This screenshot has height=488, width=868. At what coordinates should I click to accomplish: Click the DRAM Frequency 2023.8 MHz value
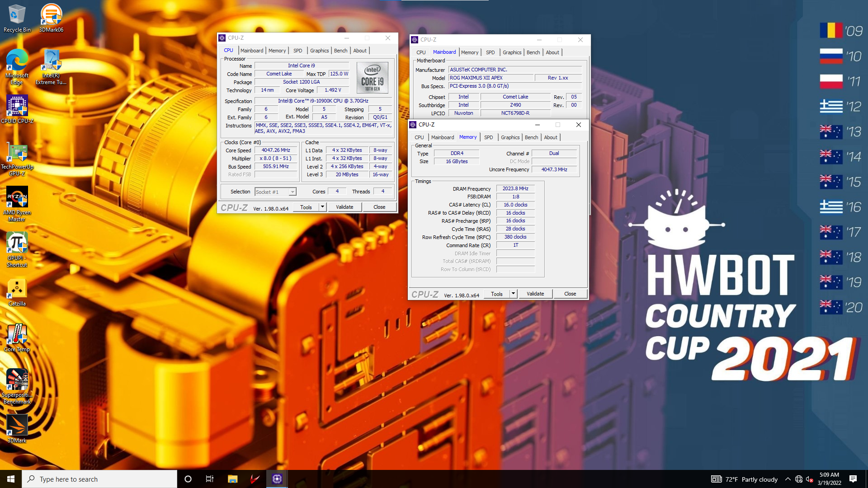pos(515,189)
